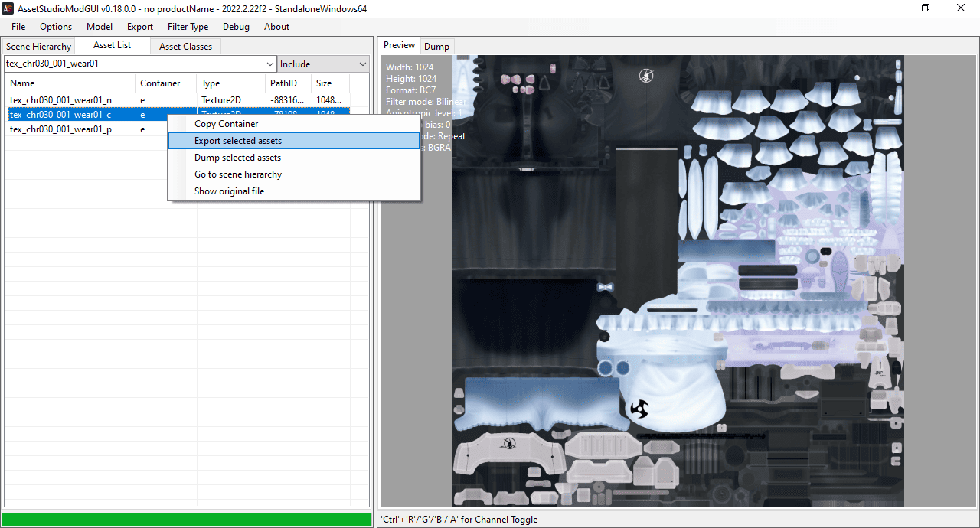
Task: Open the Debug menu
Action: pyautogui.click(x=236, y=27)
